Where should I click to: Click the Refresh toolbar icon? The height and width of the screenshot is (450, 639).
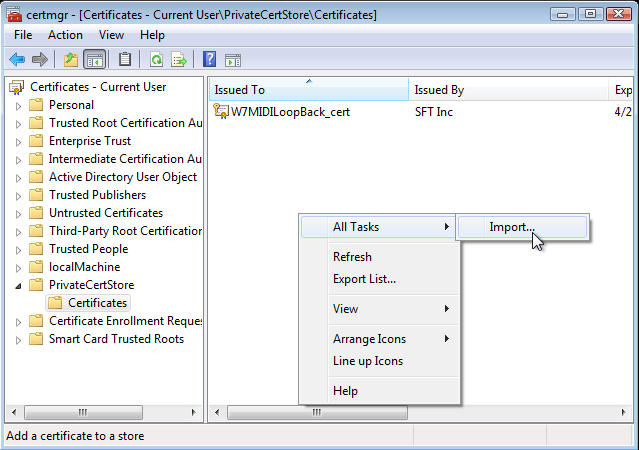(157, 59)
